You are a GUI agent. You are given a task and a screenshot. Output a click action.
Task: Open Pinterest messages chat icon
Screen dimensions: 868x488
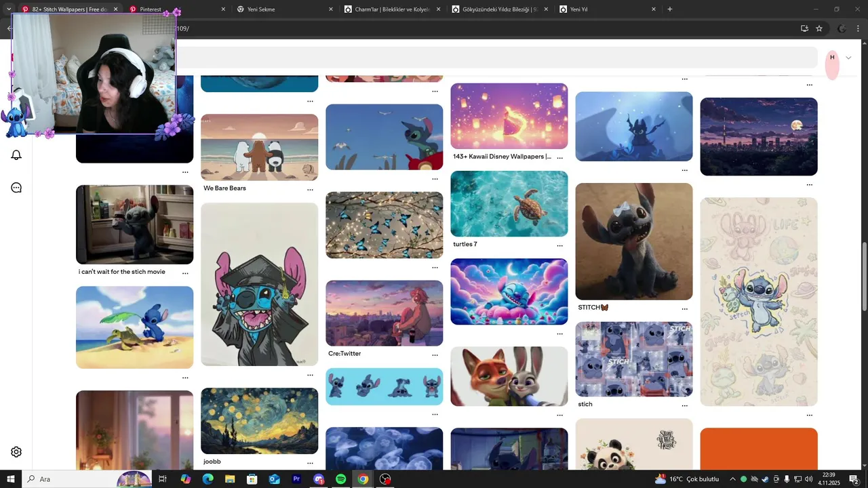coord(16,188)
